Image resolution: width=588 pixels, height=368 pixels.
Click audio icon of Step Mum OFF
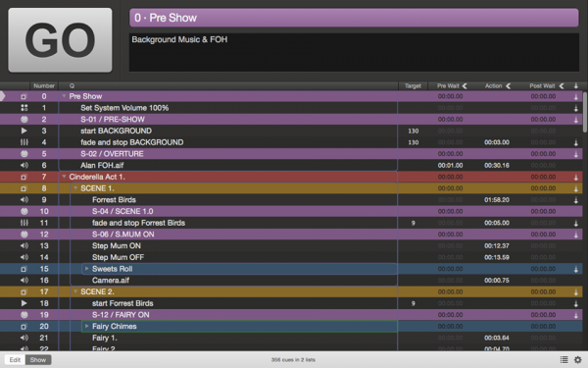(24, 257)
